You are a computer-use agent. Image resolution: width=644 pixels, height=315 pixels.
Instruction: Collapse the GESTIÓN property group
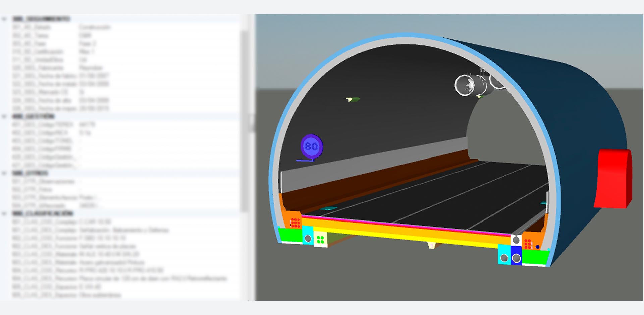pyautogui.click(x=4, y=117)
